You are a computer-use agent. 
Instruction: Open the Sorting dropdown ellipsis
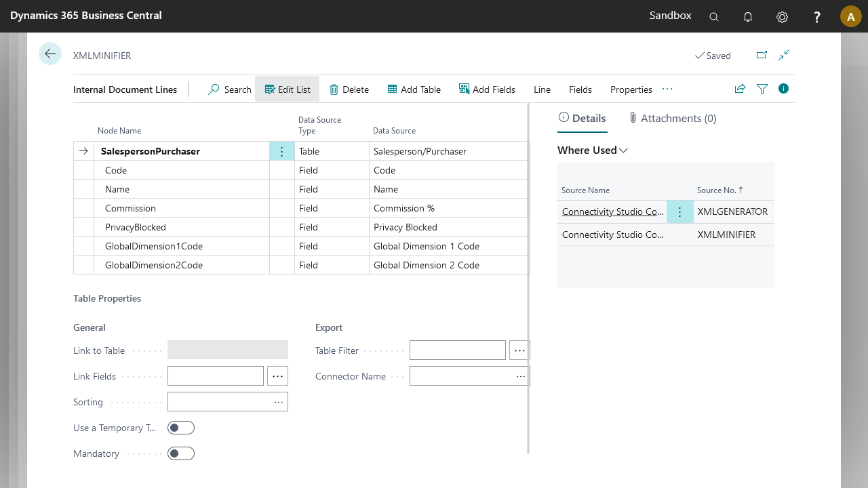279,402
